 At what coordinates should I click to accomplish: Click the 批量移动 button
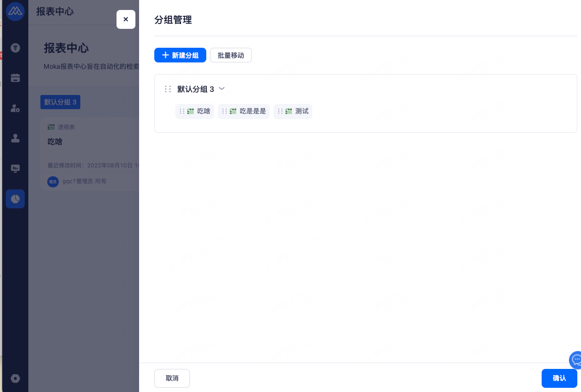point(231,55)
